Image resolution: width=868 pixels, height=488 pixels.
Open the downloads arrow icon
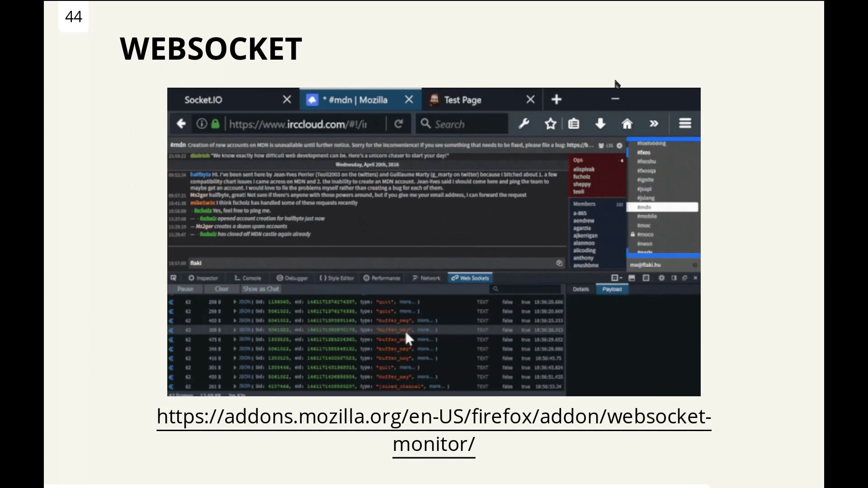click(600, 124)
